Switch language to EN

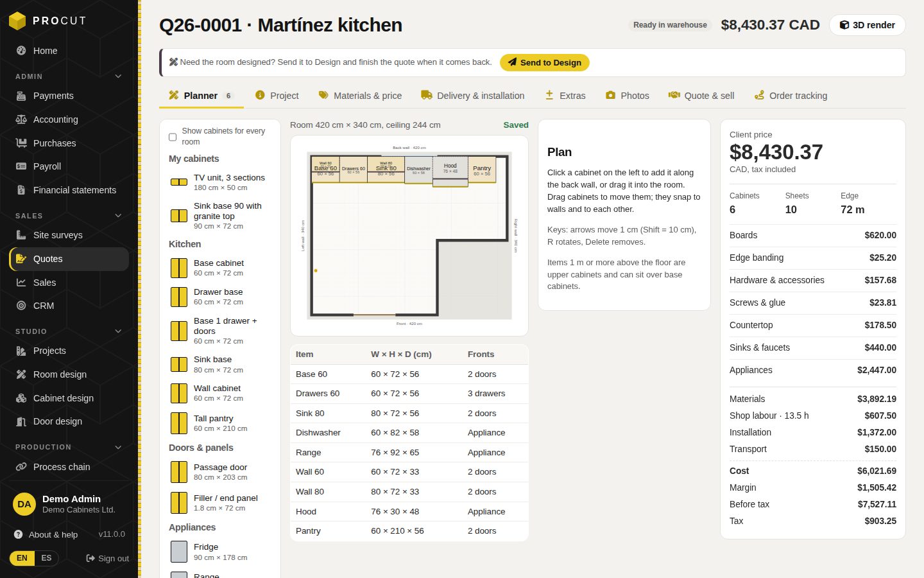22,558
